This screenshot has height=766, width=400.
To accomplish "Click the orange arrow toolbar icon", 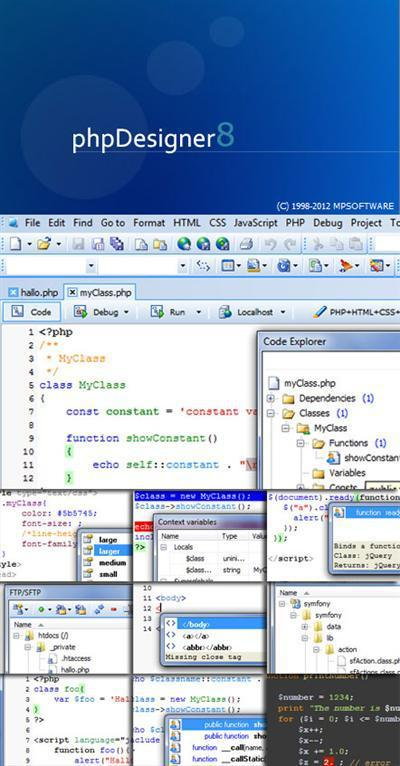I will click(346, 266).
